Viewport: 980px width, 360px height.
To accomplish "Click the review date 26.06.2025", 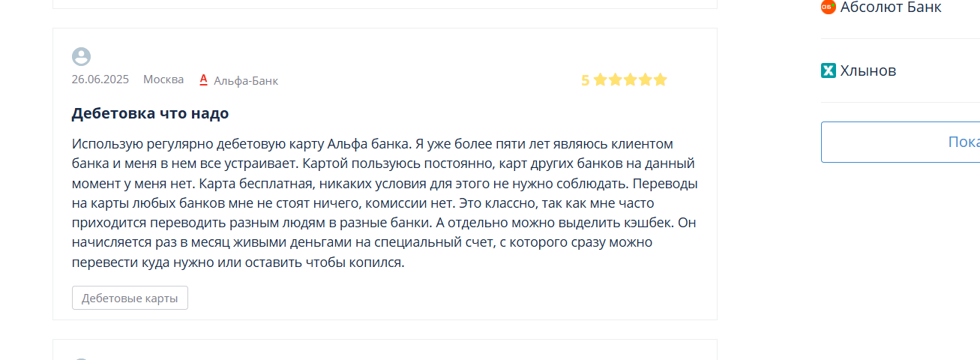I will [100, 79].
